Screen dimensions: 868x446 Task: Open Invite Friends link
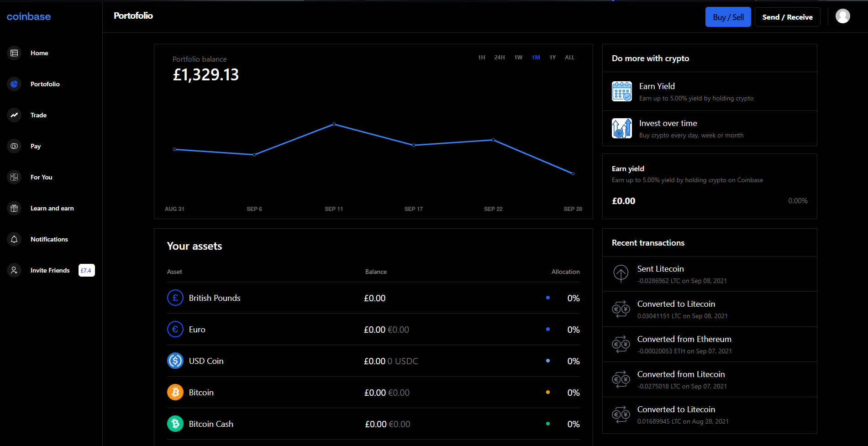click(50, 270)
